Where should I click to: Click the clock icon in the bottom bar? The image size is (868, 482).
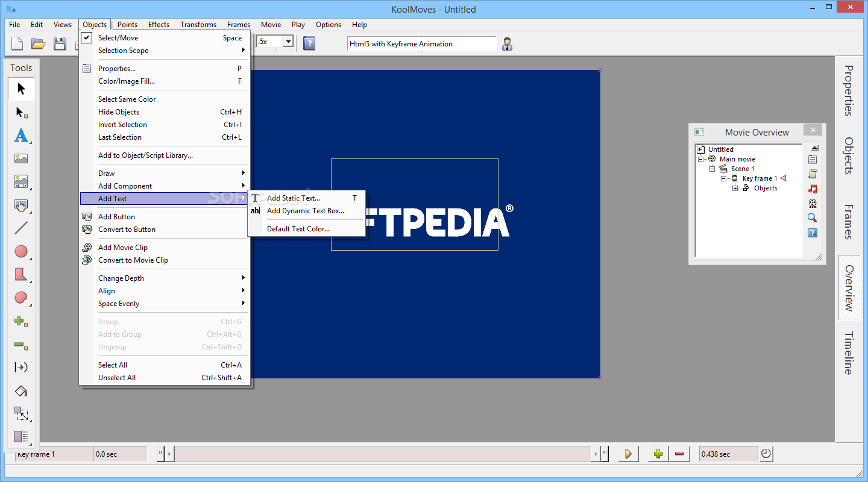point(766,454)
